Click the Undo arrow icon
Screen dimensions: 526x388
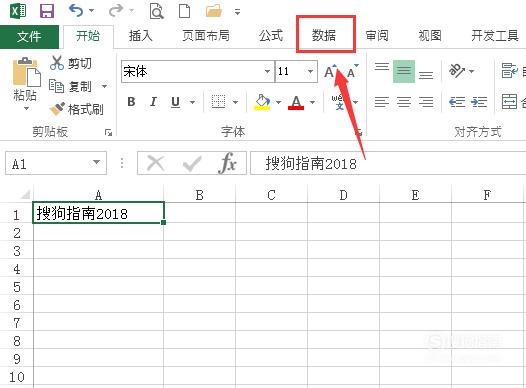75,11
